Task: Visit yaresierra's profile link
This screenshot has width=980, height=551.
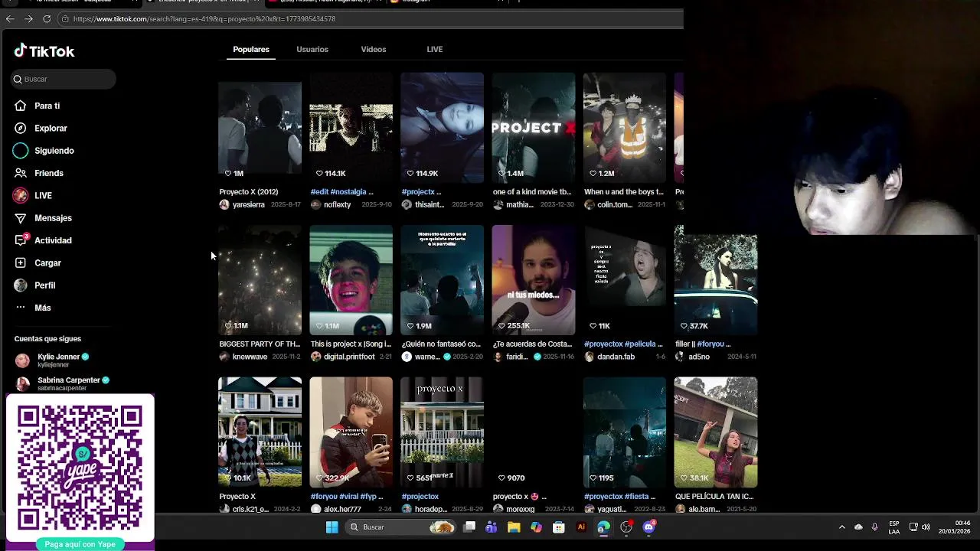Action: coord(249,205)
